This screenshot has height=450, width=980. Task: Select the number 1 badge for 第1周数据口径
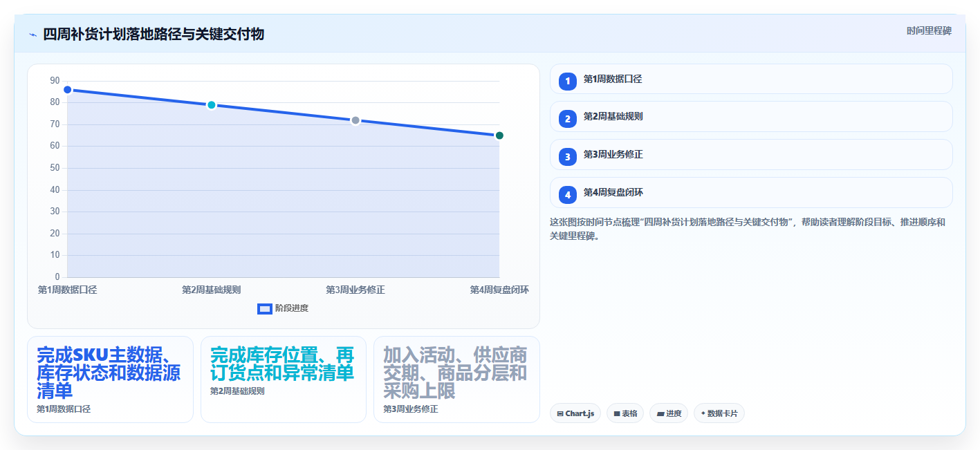click(x=567, y=81)
